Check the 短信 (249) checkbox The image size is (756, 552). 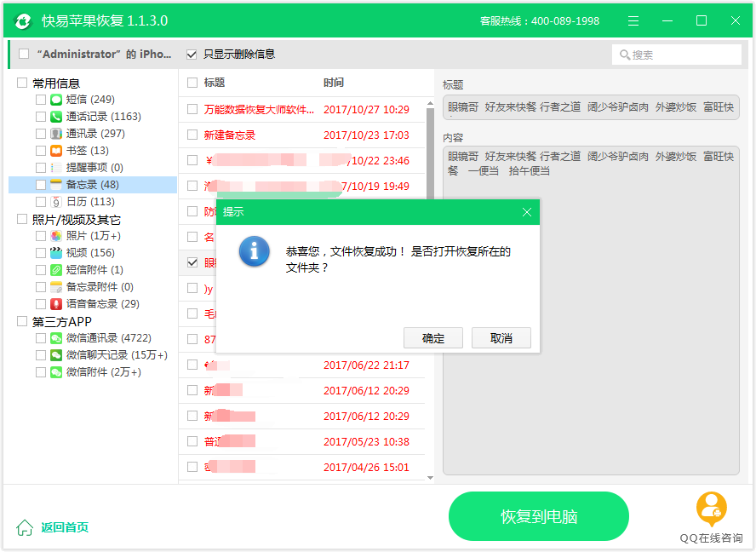(x=41, y=100)
